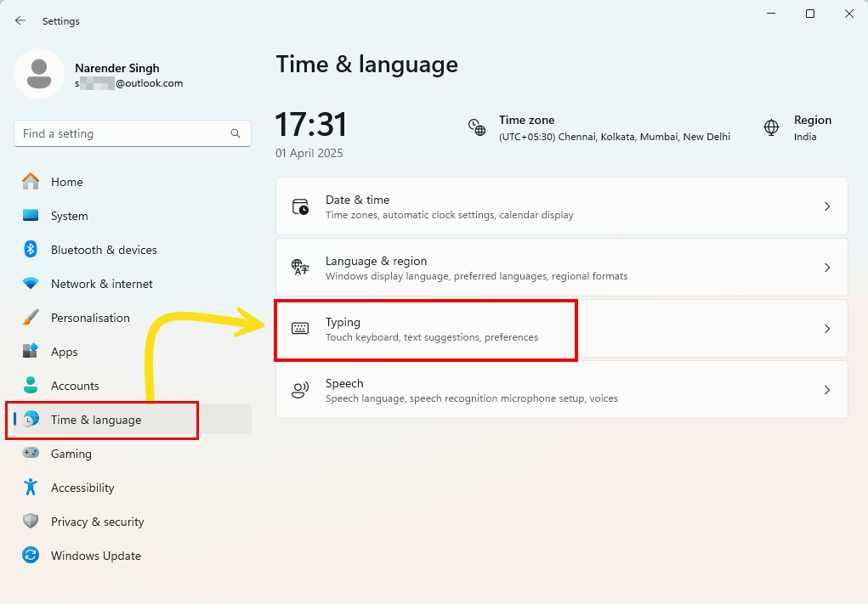868x604 pixels.
Task: Click the Settings window title
Action: click(61, 21)
